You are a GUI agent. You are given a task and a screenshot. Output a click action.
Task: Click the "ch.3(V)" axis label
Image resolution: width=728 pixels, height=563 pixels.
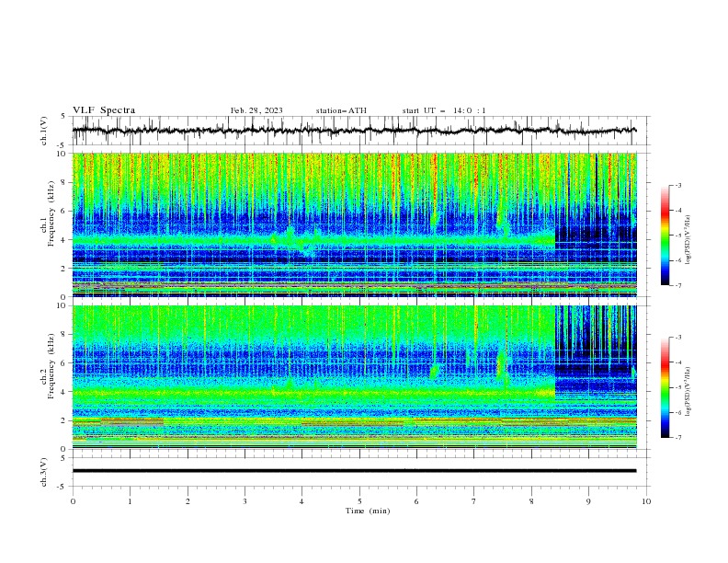[44, 472]
